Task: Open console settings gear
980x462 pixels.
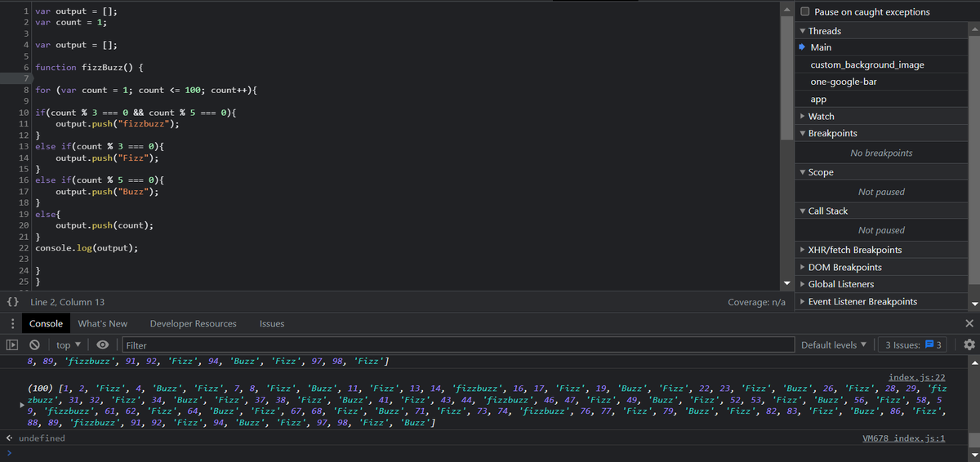Action: (x=969, y=344)
